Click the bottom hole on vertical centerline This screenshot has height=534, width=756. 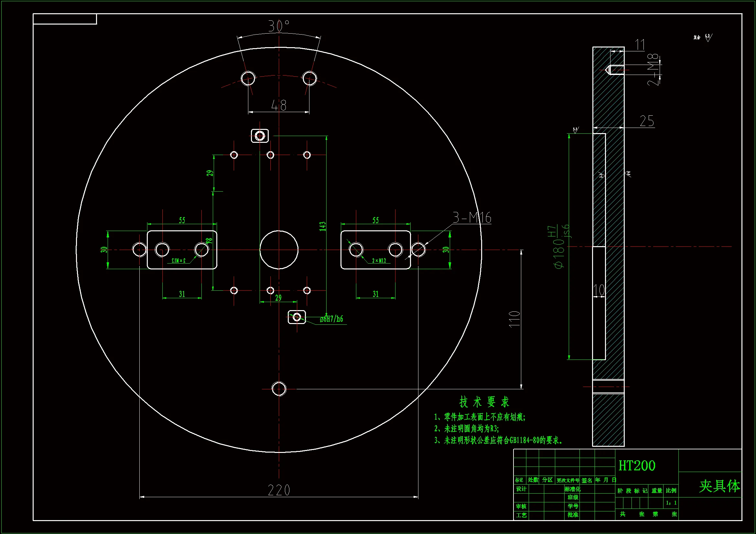[x=279, y=389]
